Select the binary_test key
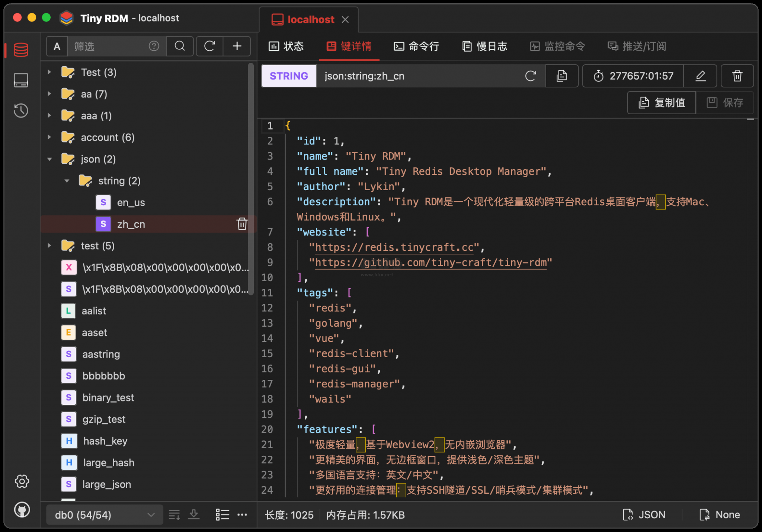 (x=108, y=398)
